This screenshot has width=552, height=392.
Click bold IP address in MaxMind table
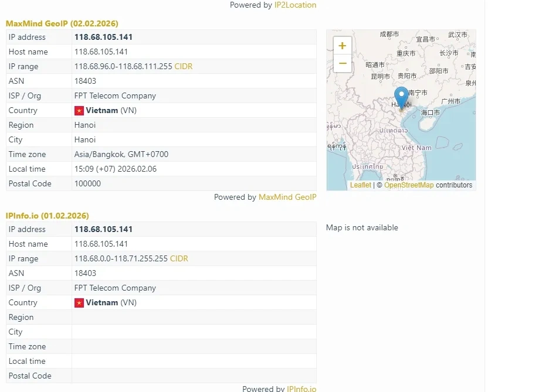(103, 38)
